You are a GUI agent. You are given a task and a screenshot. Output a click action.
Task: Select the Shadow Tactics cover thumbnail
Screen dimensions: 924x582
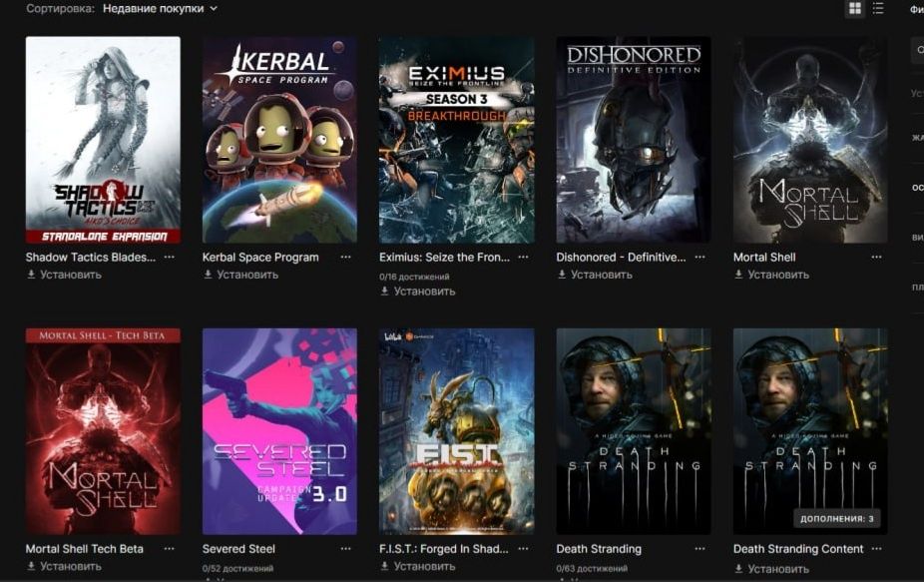tap(103, 140)
